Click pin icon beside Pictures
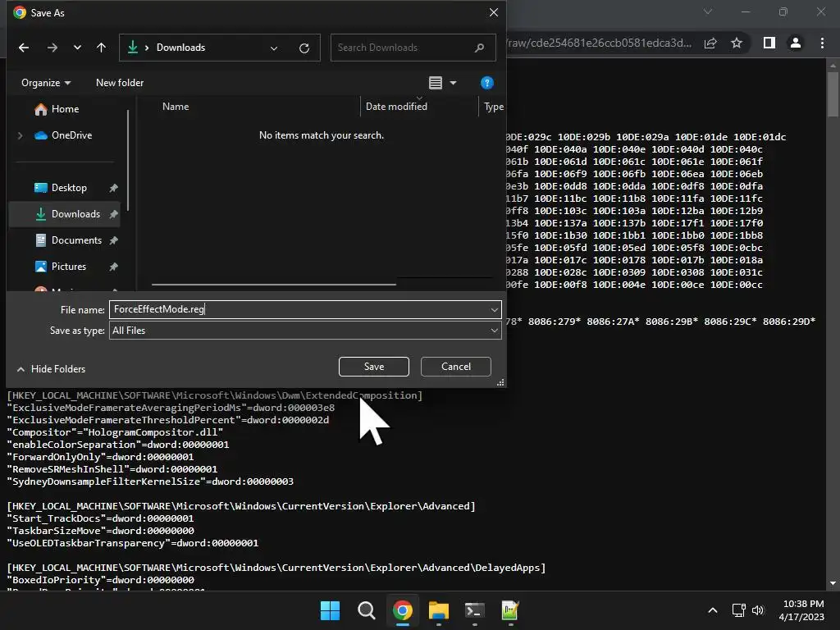Screen dimensions: 840x630 click(113, 267)
